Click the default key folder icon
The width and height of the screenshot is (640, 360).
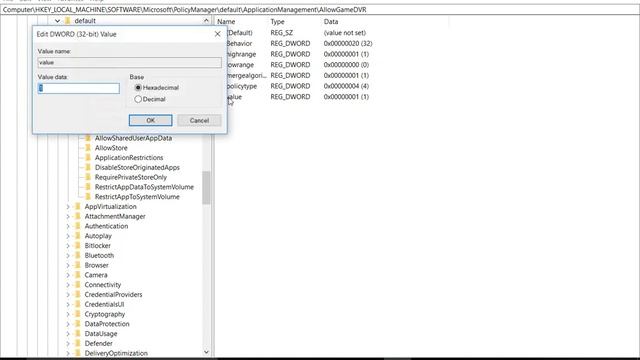click(x=68, y=21)
